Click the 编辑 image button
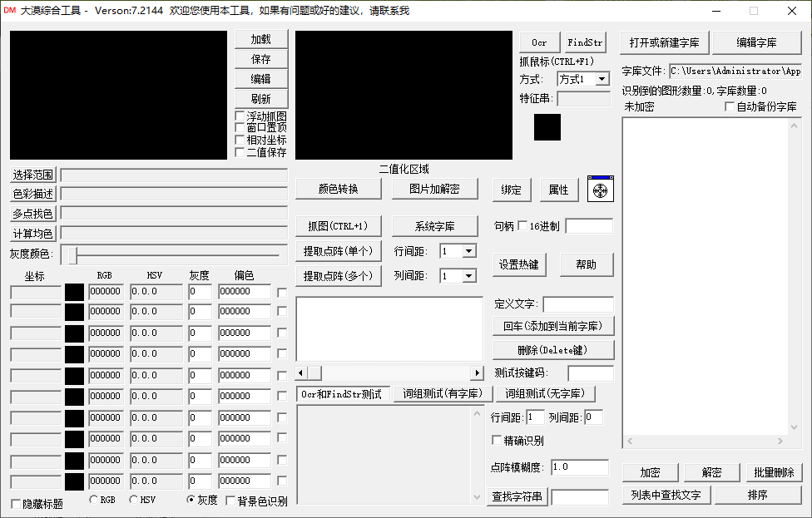Screen dimensions: 812x518 [261, 79]
